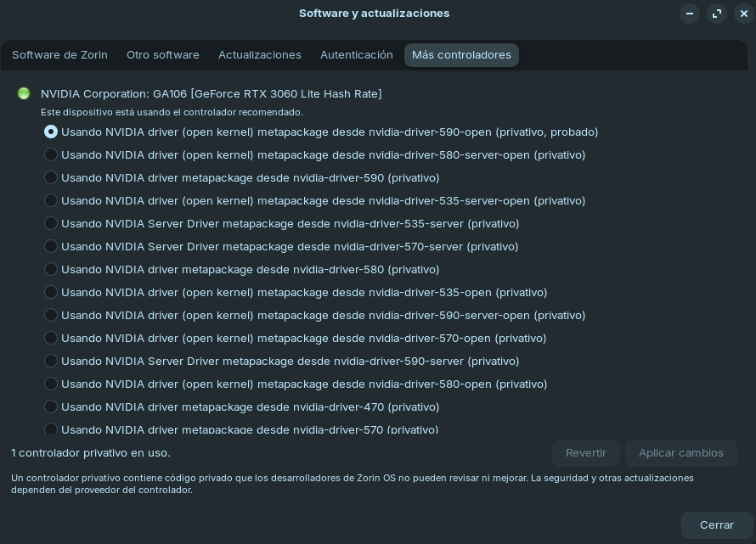Image resolution: width=756 pixels, height=544 pixels.
Task: Switch to the Otro software tab
Action: [162, 55]
